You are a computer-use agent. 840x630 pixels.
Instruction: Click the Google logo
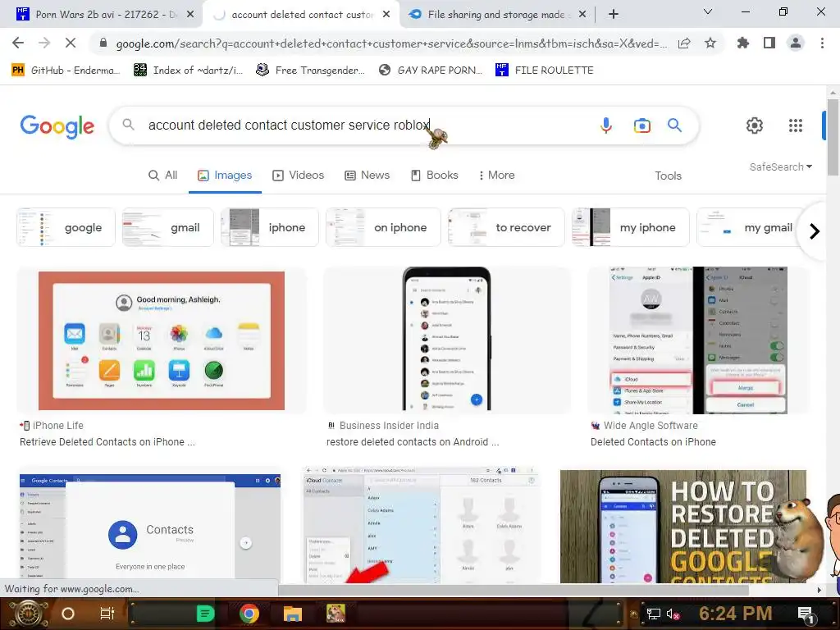click(x=57, y=126)
